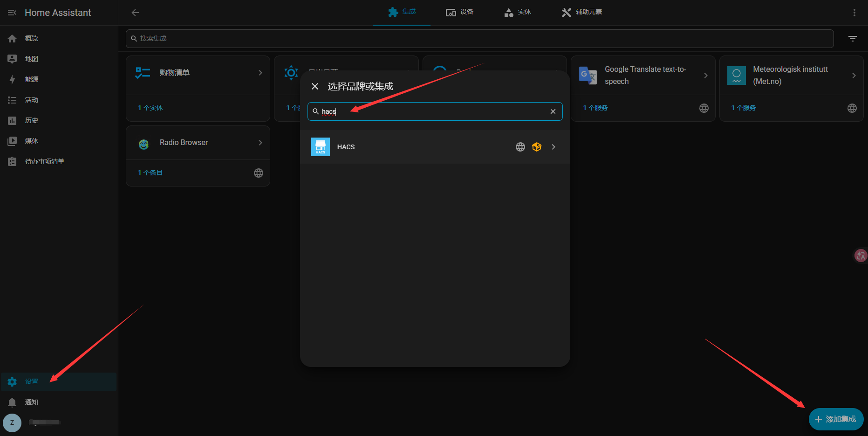Click cloud globe icon on Radio Browser card
The image size is (868, 436).
[x=259, y=173]
